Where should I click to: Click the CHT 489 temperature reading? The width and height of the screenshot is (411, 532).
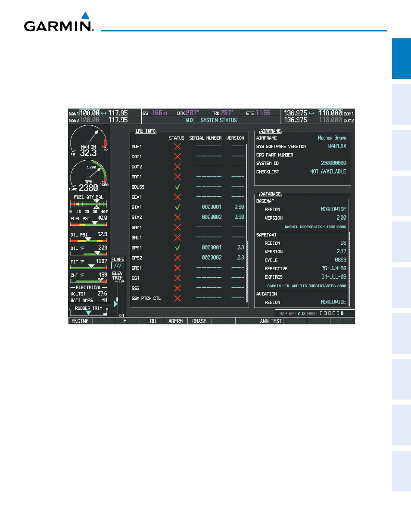tap(103, 275)
